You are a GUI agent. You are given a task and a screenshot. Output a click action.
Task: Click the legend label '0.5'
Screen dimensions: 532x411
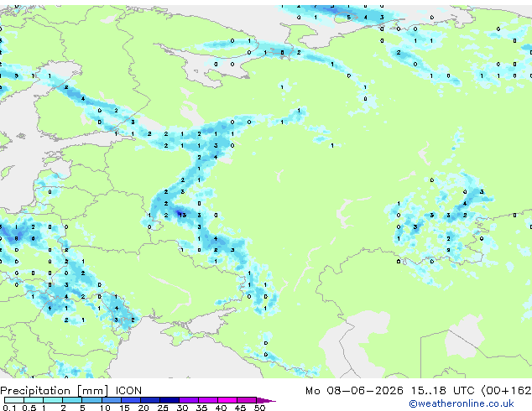(29, 408)
